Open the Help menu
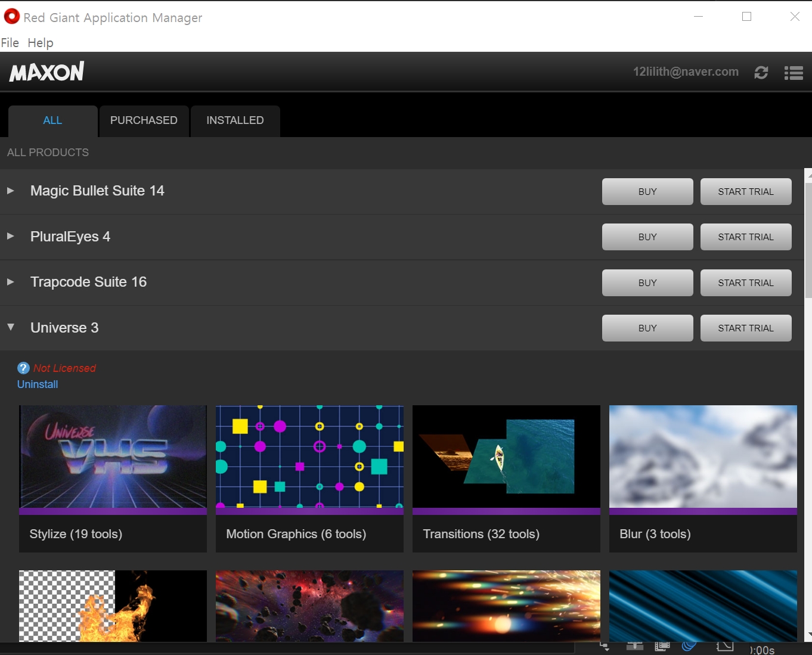This screenshot has width=812, height=655. pyautogui.click(x=41, y=43)
